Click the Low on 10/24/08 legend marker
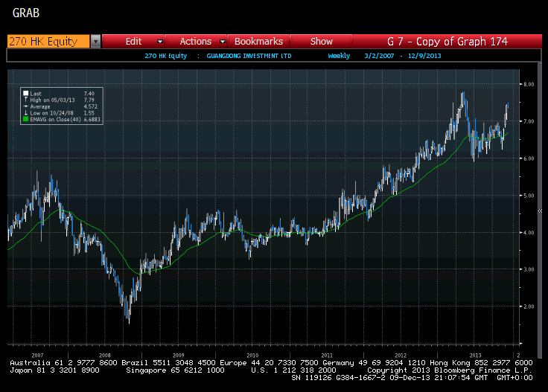Screen dimensions: 548x392 tap(25, 111)
